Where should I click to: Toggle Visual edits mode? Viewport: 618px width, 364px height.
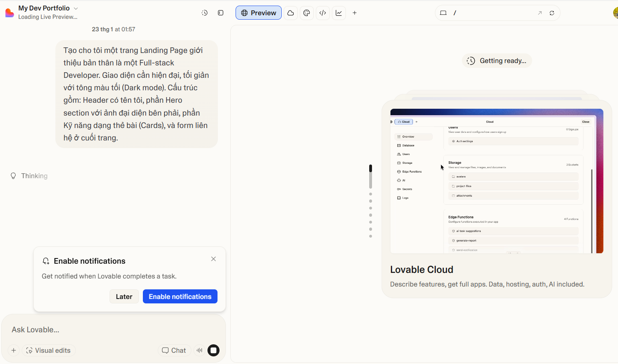click(x=49, y=350)
